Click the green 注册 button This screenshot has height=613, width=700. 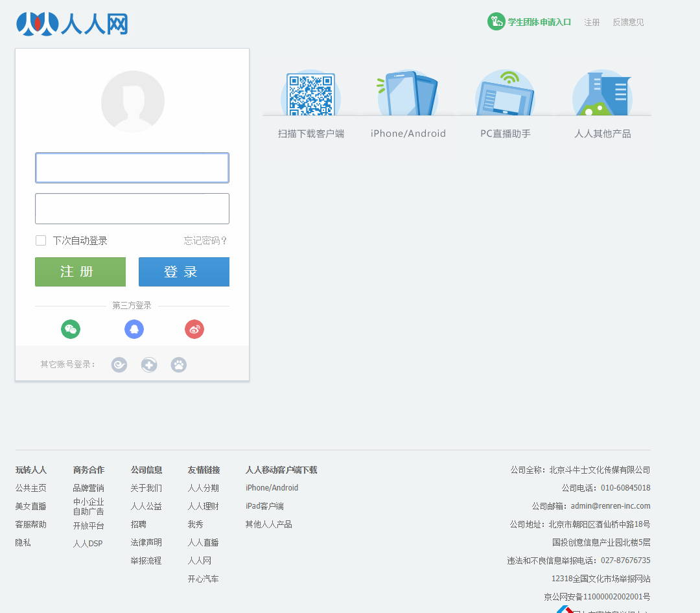point(80,272)
